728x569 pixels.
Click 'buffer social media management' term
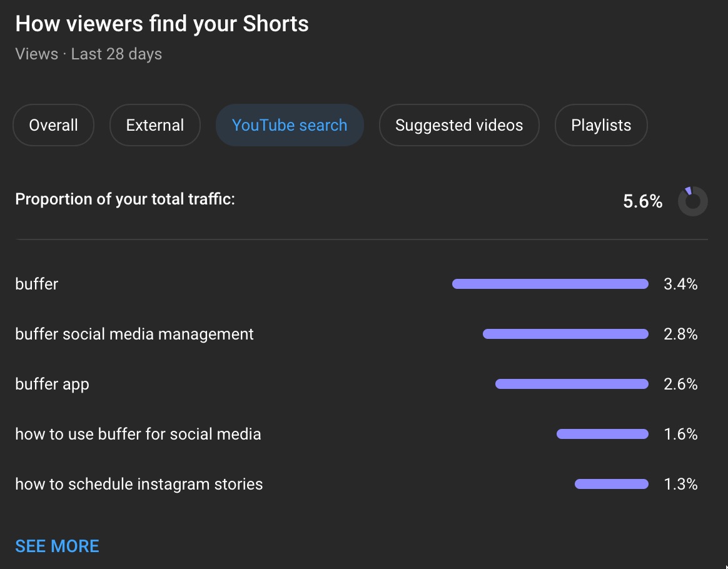tap(134, 334)
